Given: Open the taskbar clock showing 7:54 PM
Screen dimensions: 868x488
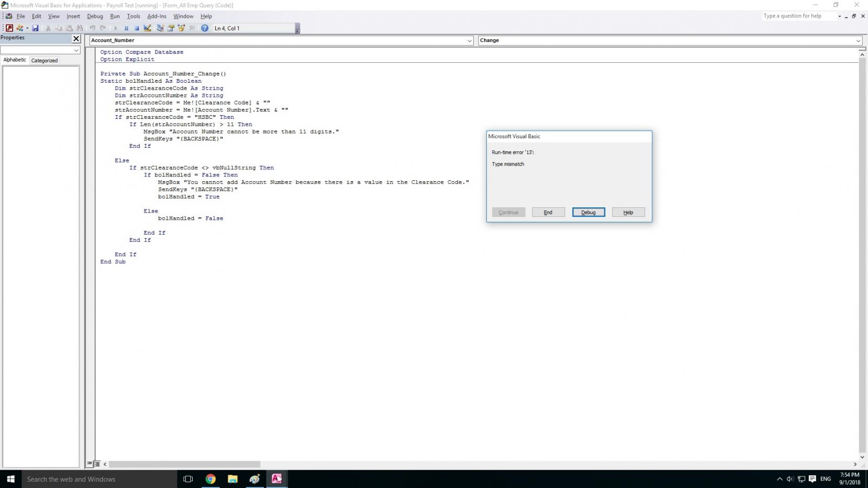Looking at the screenshot, I should 850,479.
